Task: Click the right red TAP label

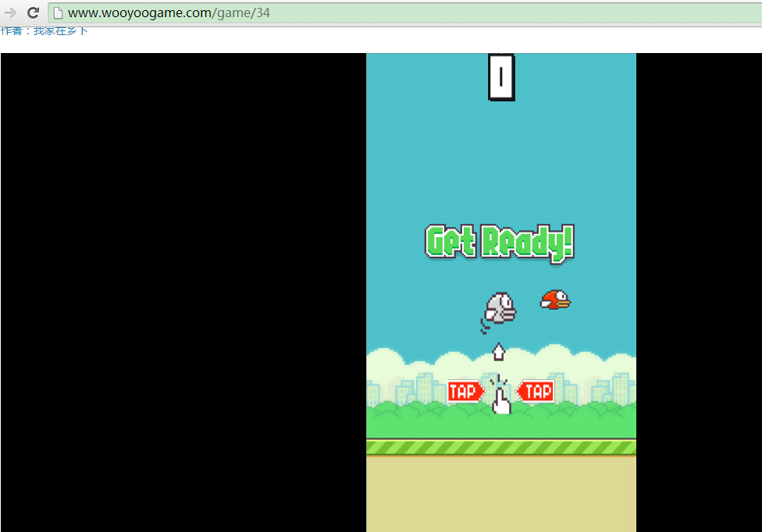Action: coord(536,392)
